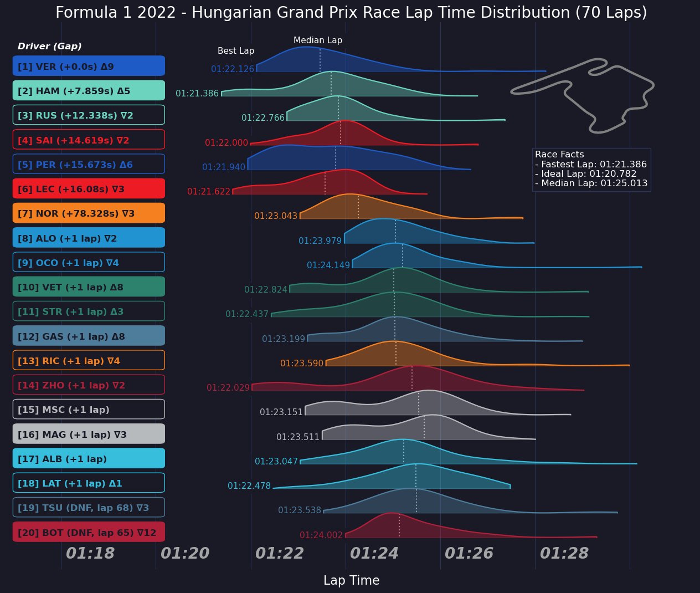Select the NOR (+78.328s) orange badge

(x=89, y=213)
